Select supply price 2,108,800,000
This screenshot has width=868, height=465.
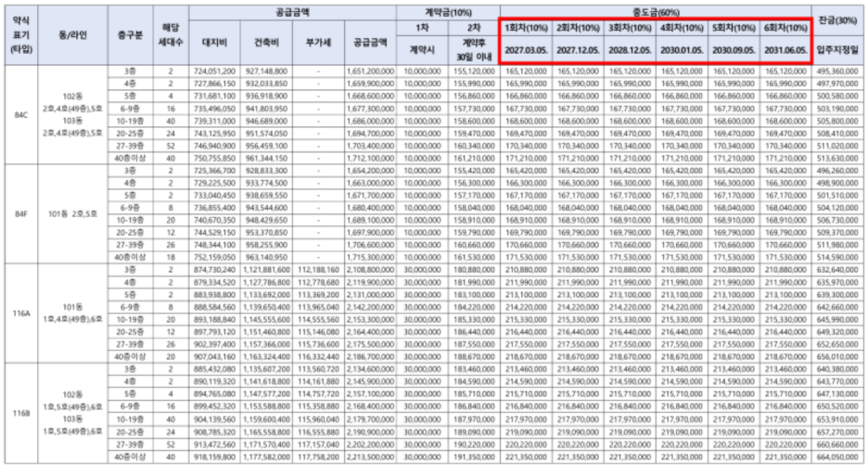click(370, 269)
